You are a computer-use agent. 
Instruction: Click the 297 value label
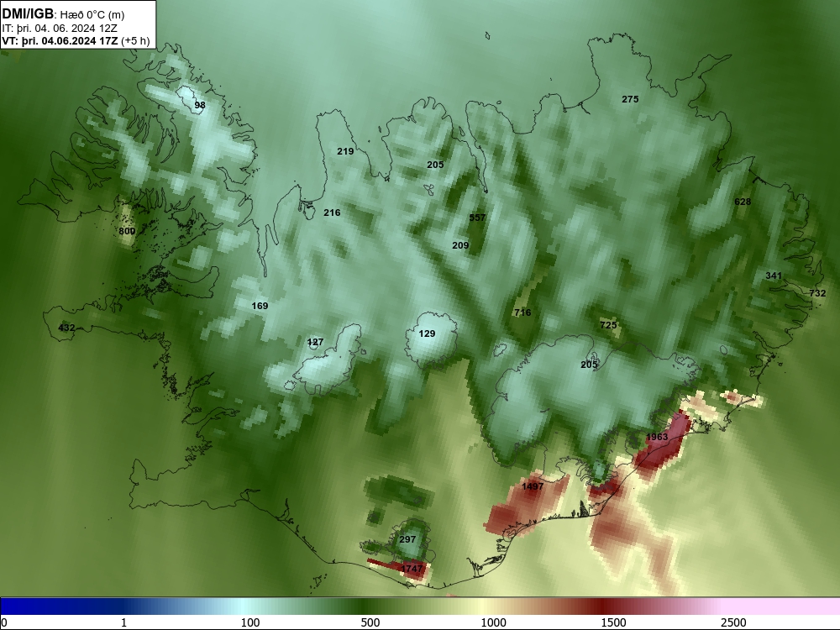(407, 539)
